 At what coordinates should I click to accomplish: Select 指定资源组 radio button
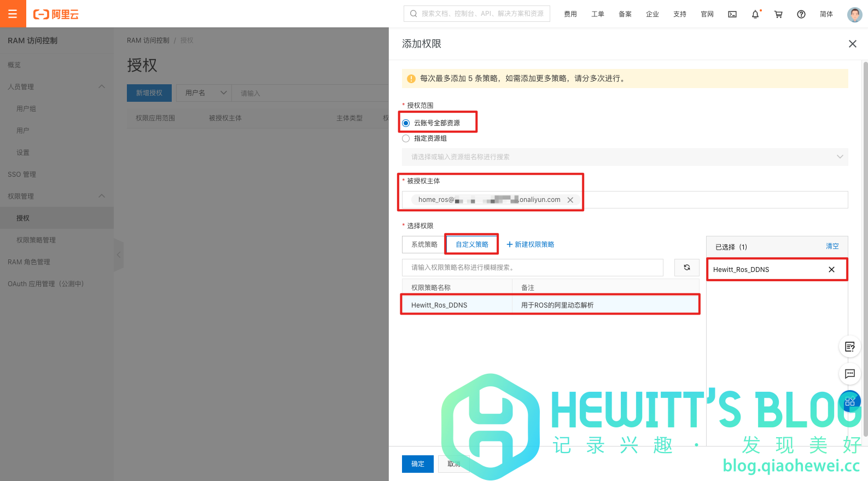[406, 138]
